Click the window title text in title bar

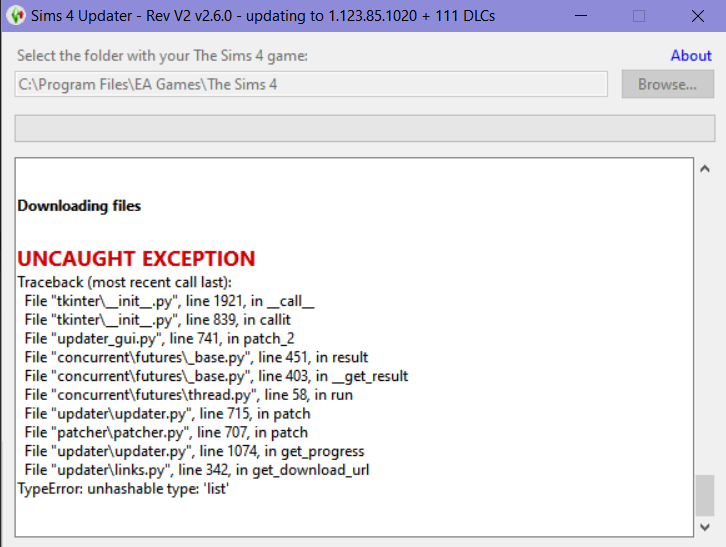265,16
